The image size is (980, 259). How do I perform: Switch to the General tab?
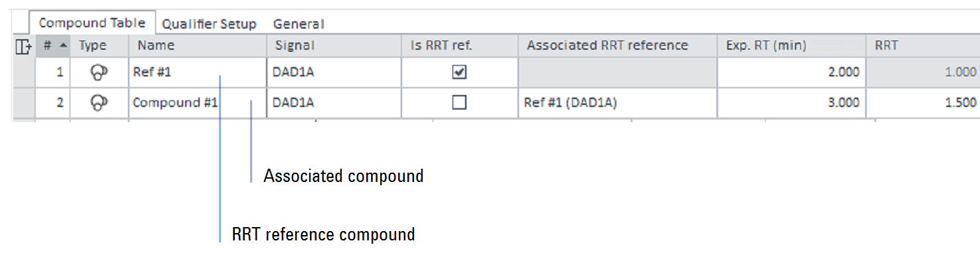[299, 24]
